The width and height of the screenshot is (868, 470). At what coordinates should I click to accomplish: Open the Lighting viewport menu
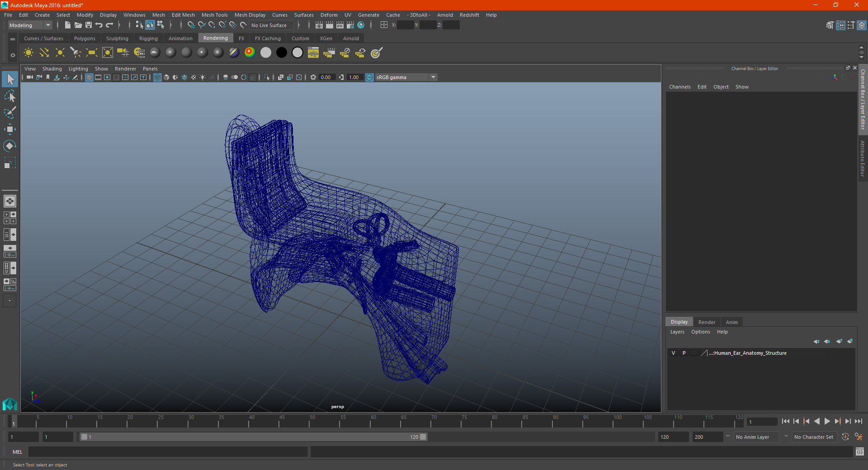78,69
